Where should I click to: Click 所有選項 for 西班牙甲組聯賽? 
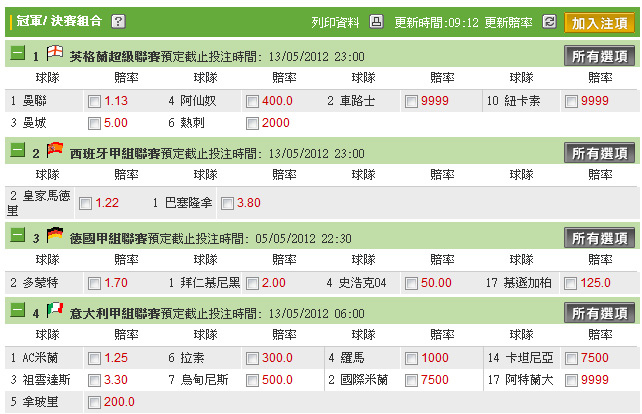click(599, 153)
